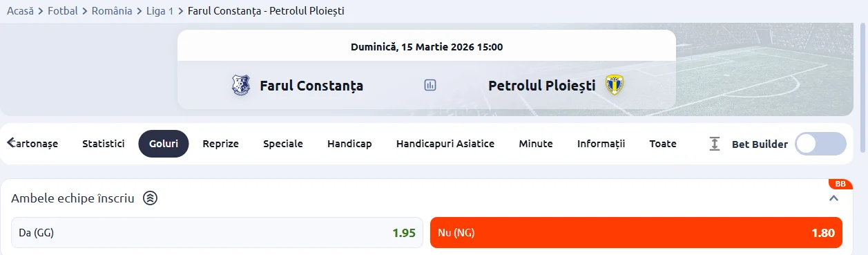Click the info icon beside Ambele echipe înscriu

[x=151, y=198]
